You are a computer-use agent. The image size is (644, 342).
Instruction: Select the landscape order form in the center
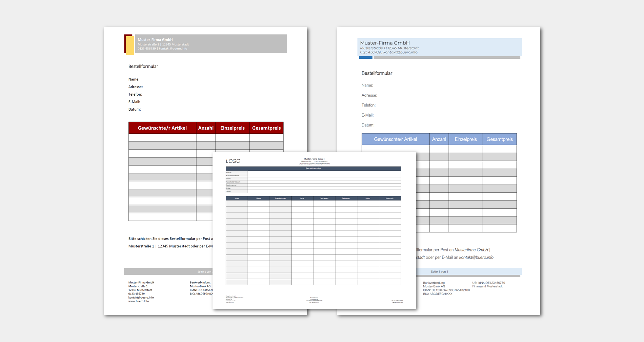click(314, 230)
